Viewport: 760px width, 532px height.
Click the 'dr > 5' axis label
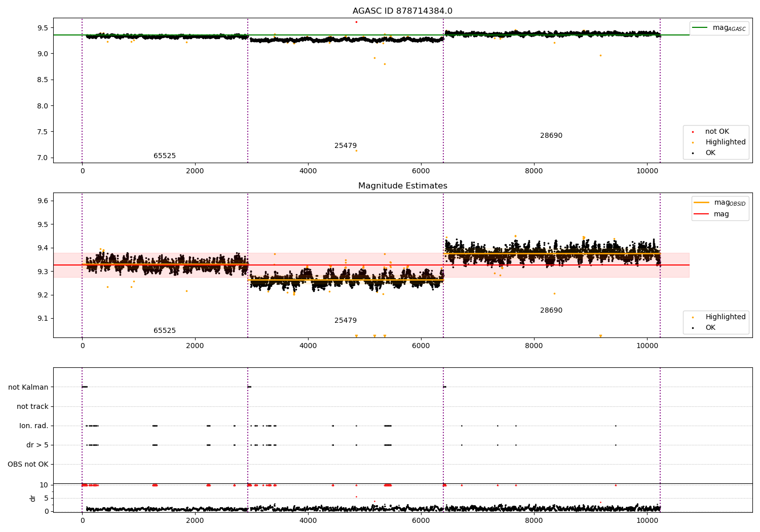tap(37, 445)
